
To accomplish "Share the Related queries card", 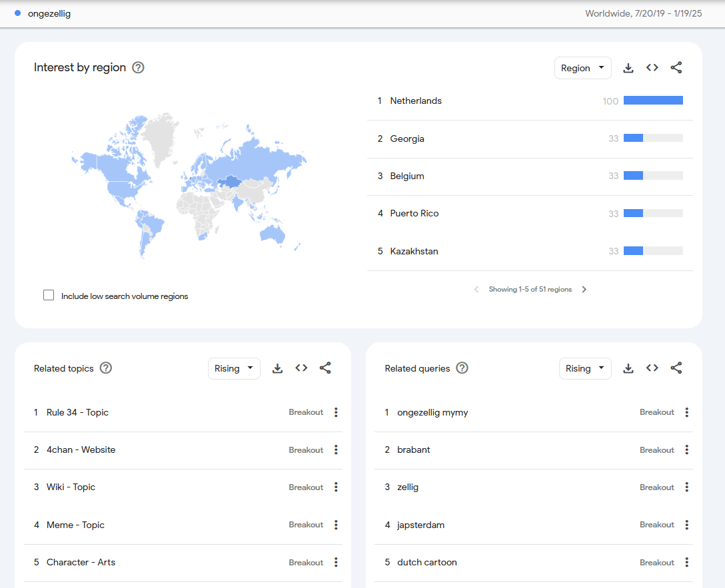I will coord(676,368).
